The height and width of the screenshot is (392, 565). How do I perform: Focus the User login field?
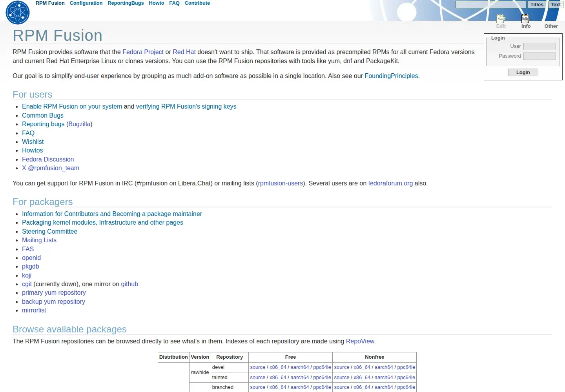[539, 46]
